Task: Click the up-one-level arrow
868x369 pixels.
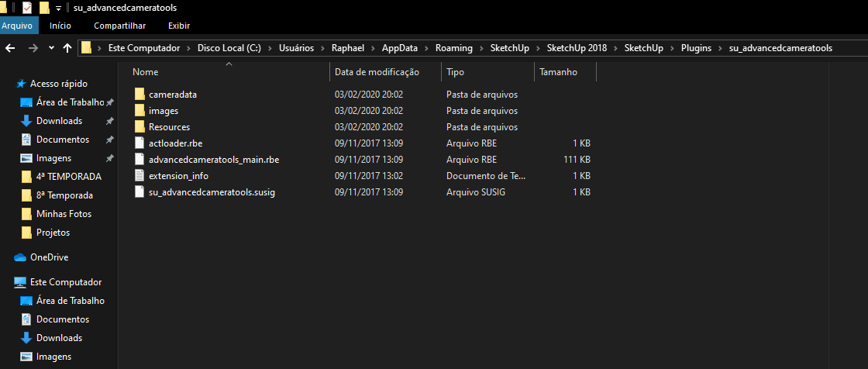Action: [67, 48]
